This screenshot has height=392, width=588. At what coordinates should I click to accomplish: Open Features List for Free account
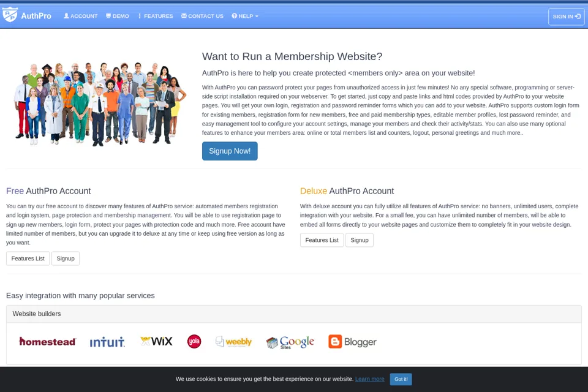coord(28,258)
